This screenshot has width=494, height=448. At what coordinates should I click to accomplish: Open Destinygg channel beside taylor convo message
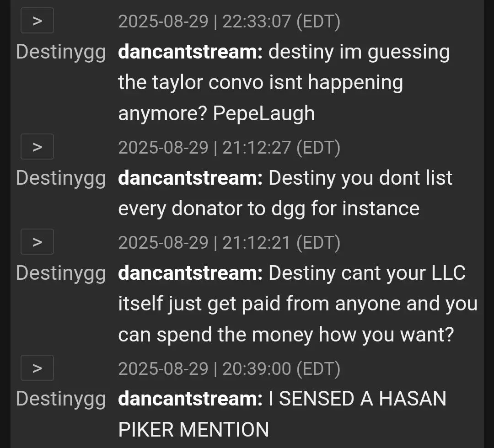coord(61,52)
